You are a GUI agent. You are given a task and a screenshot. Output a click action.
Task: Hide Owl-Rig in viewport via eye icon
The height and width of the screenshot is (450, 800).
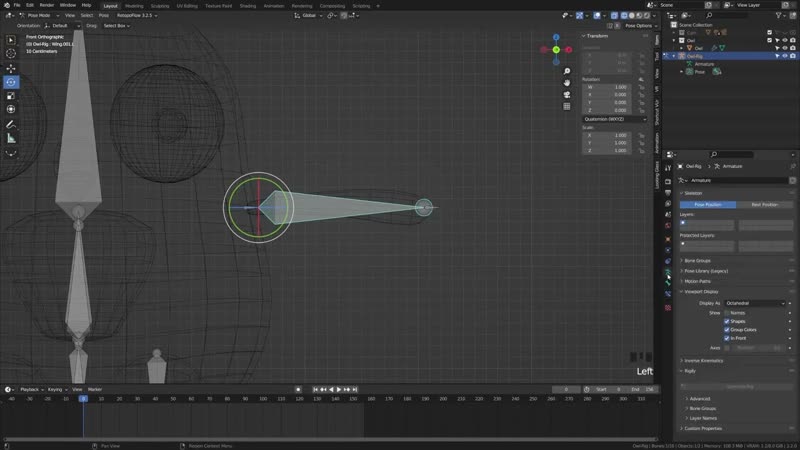(x=785, y=56)
